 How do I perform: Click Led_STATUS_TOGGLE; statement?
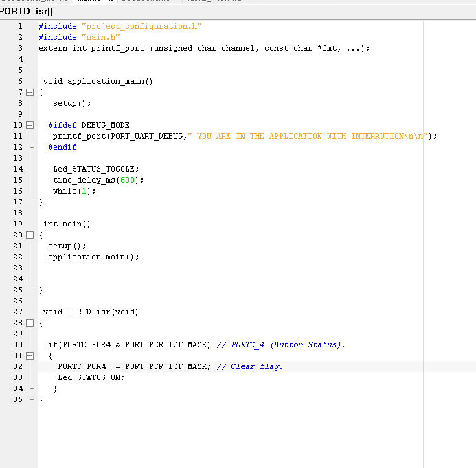[x=96, y=169]
